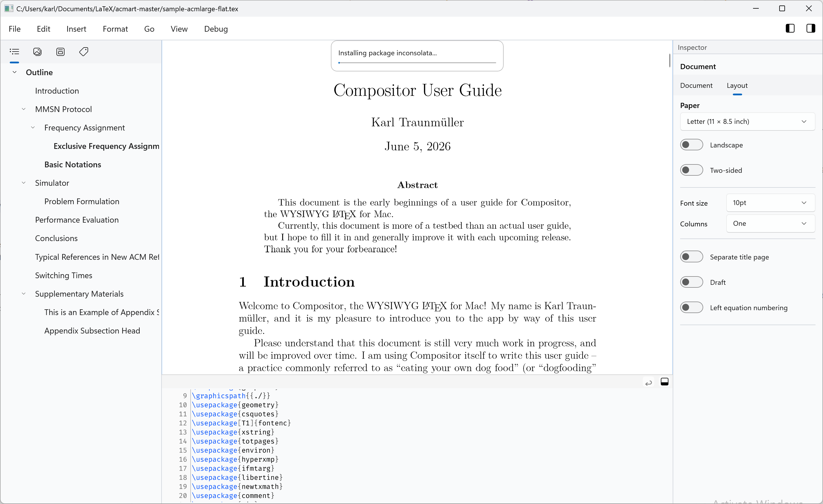Click source line \usepackage{csquotes}
Image resolution: width=823 pixels, height=504 pixels.
[235, 414]
